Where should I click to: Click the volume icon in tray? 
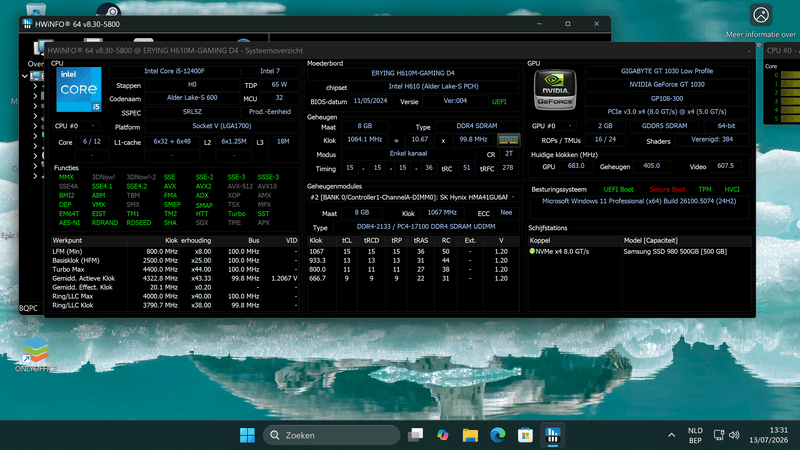tap(734, 435)
